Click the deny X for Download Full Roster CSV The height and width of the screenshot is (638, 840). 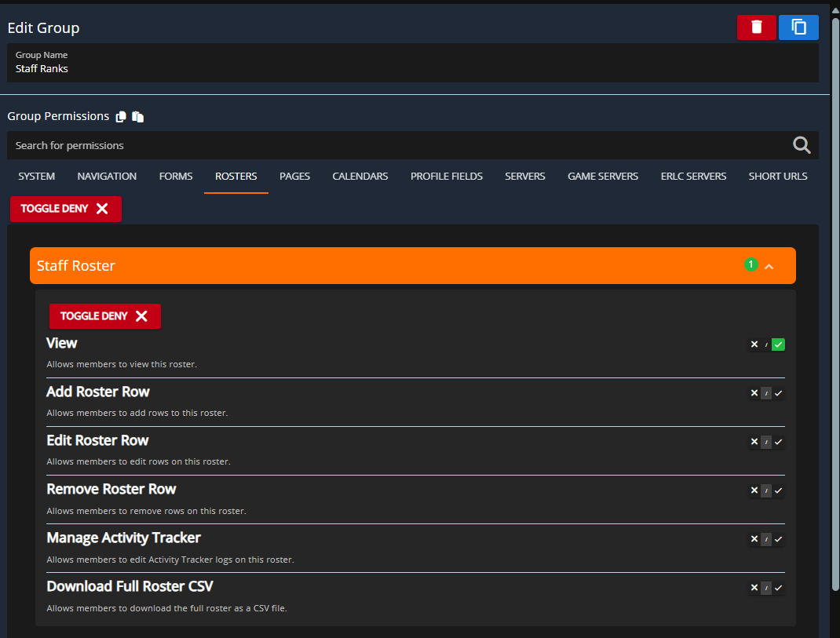coord(754,588)
